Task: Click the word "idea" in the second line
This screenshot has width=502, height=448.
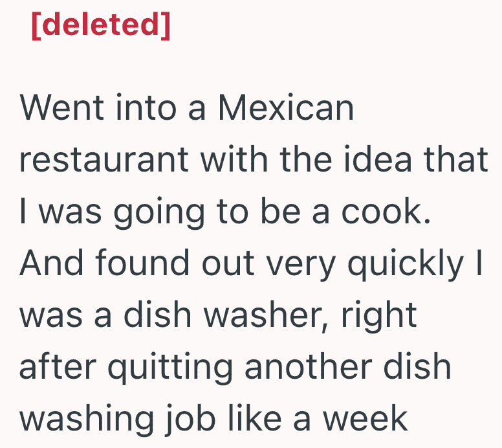Action: [x=378, y=160]
